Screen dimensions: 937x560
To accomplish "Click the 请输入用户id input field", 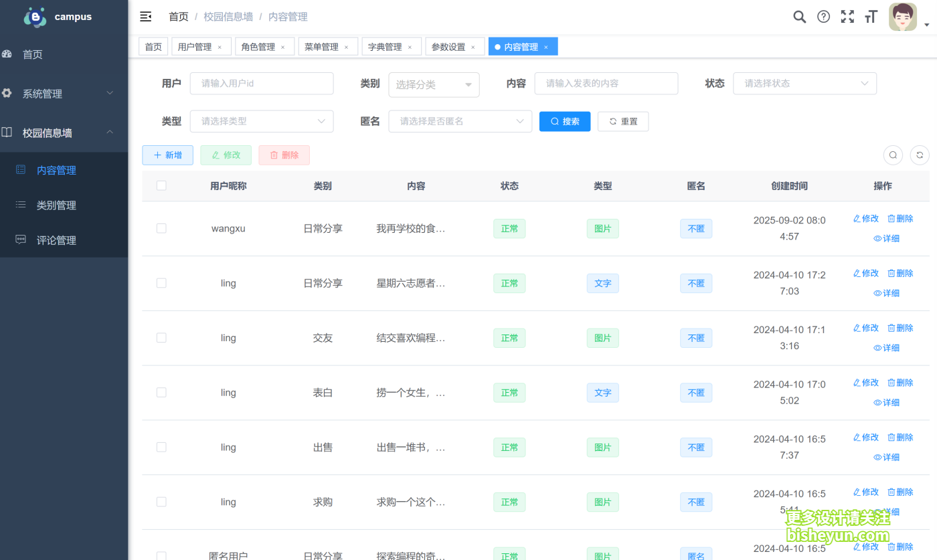I will click(x=262, y=83).
